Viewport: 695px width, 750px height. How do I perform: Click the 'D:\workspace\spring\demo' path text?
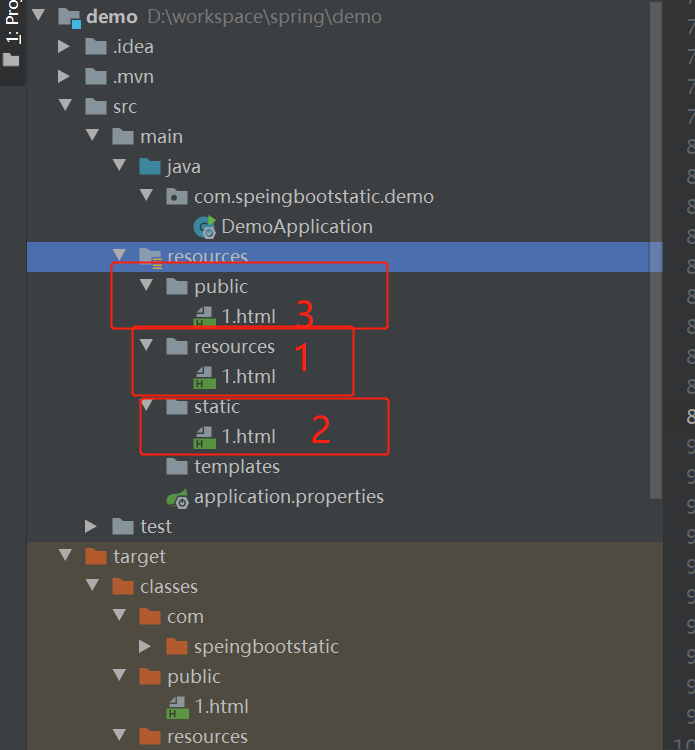click(265, 17)
